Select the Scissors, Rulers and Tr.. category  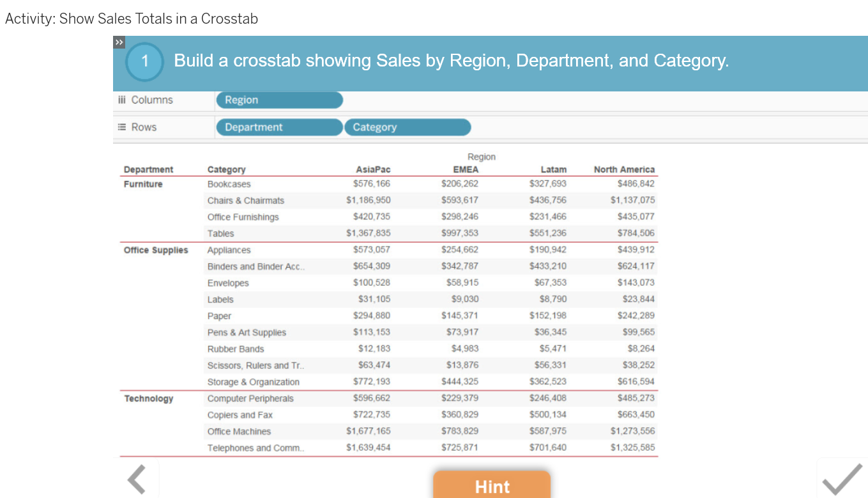(255, 366)
